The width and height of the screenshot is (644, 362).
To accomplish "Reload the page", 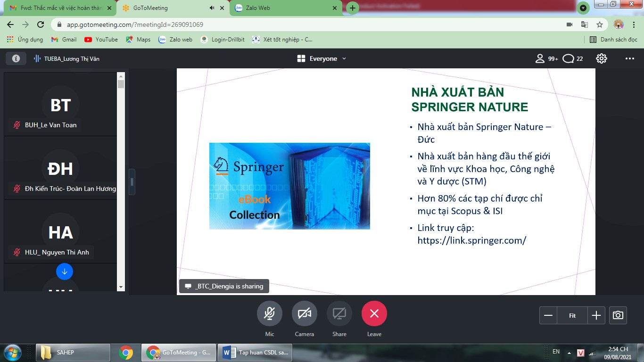I will tap(41, 25).
